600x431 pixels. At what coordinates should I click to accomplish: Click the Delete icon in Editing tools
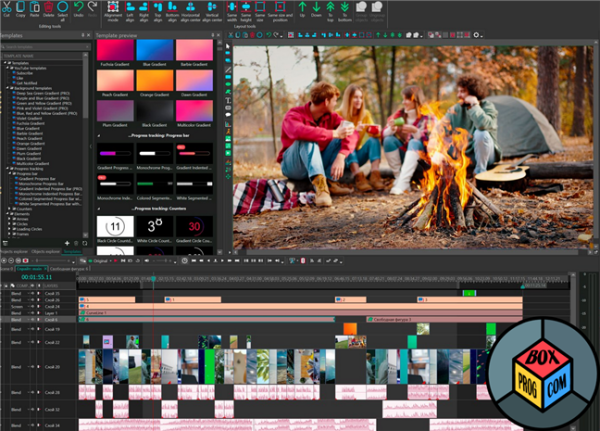pyautogui.click(x=50, y=6)
